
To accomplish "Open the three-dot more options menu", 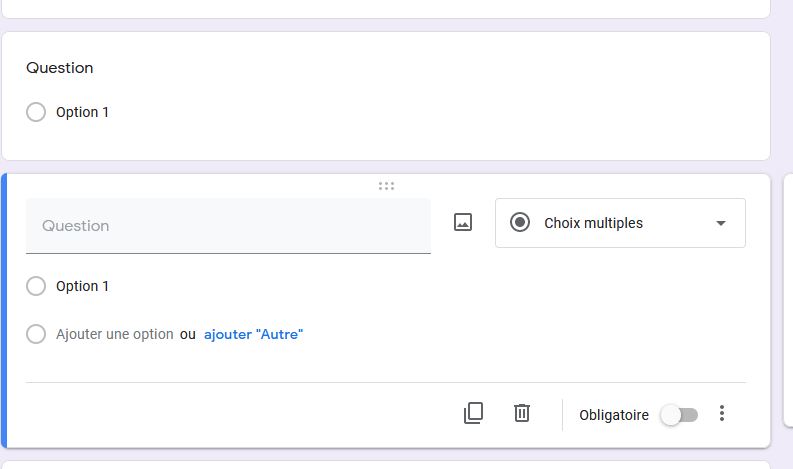I will click(x=722, y=413).
